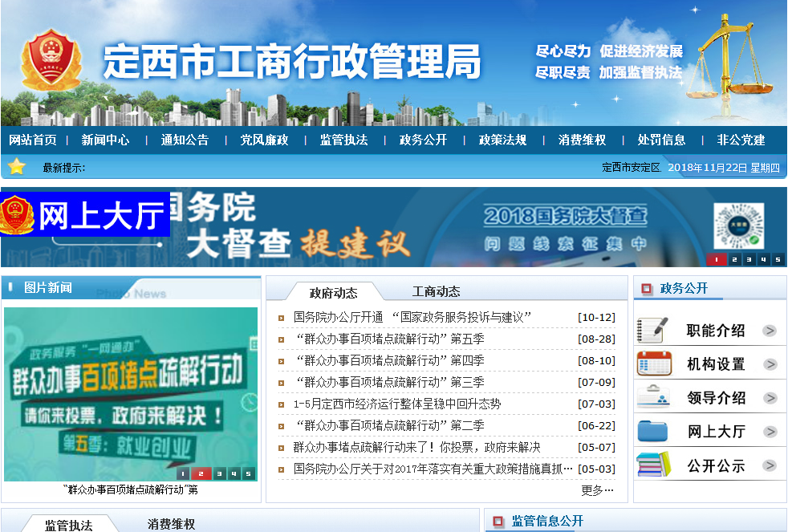Open the 新闻中心 navigation menu item
This screenshot has width=788, height=532.
pyautogui.click(x=105, y=140)
